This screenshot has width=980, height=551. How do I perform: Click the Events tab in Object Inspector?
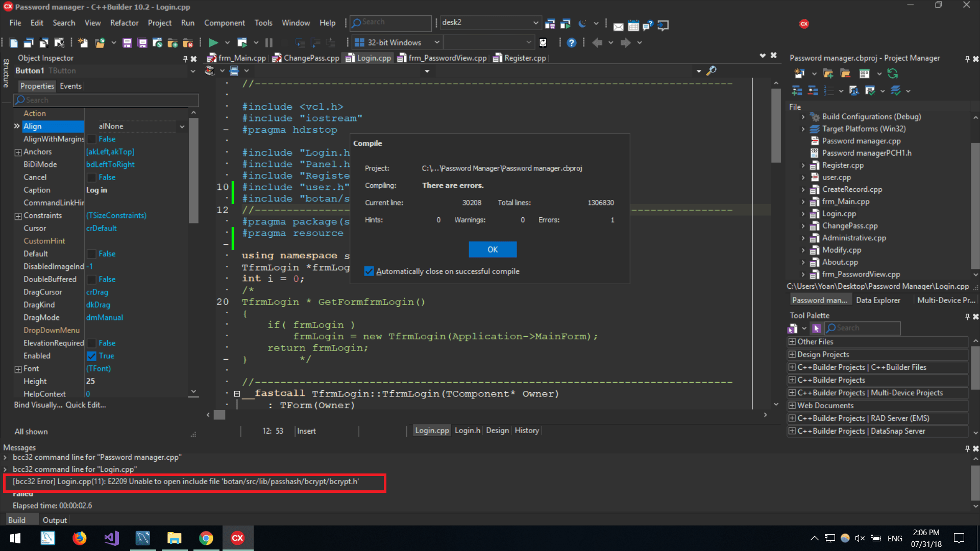(70, 86)
